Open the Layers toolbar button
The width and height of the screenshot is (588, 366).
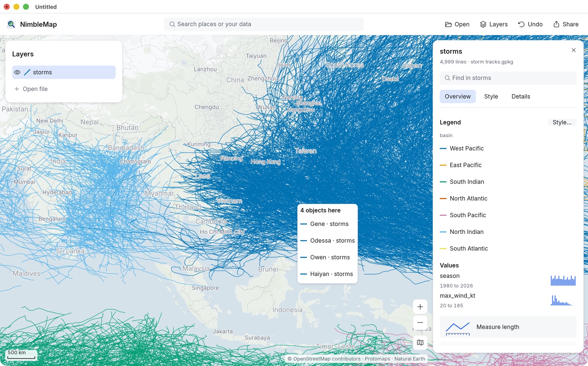coord(494,24)
